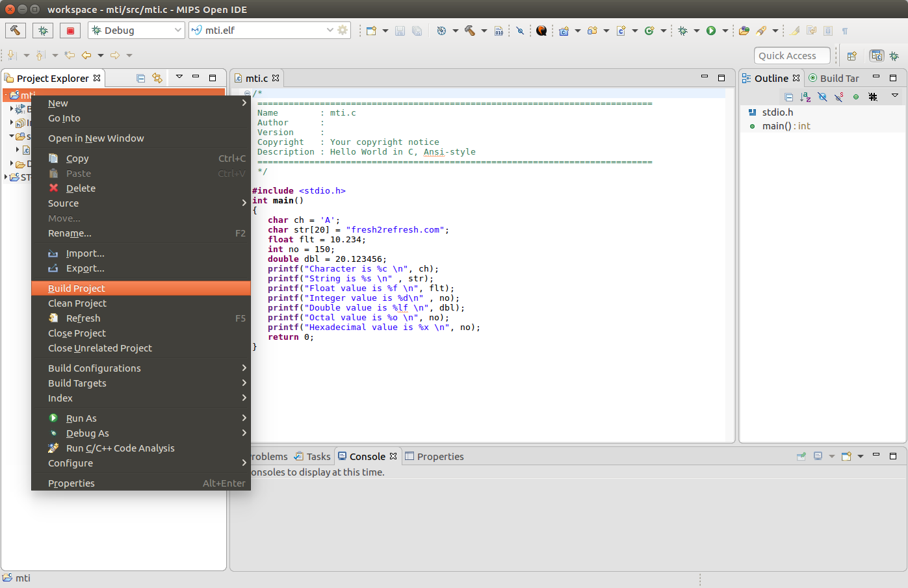The image size is (908, 588).
Task: Click Open Perspective icon near Quick Access
Action: tap(851, 56)
